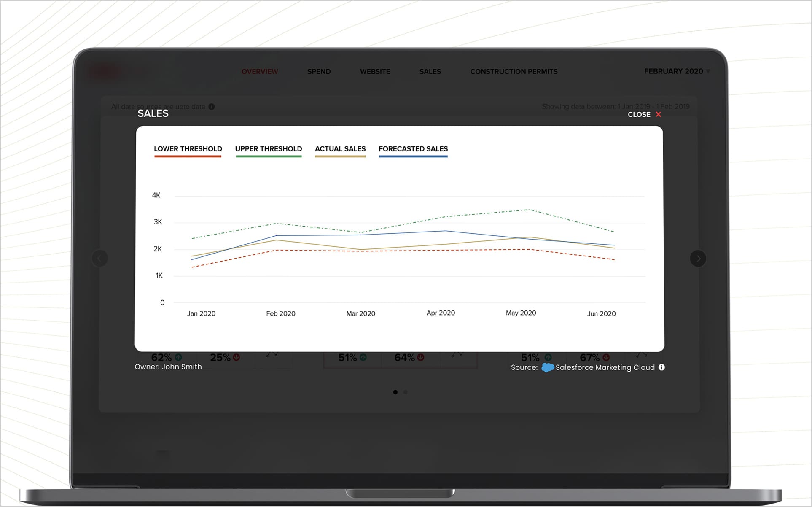Screen dimensions: 812x507
Task: Click the red down arrow beside 25%
Action: coord(237,357)
